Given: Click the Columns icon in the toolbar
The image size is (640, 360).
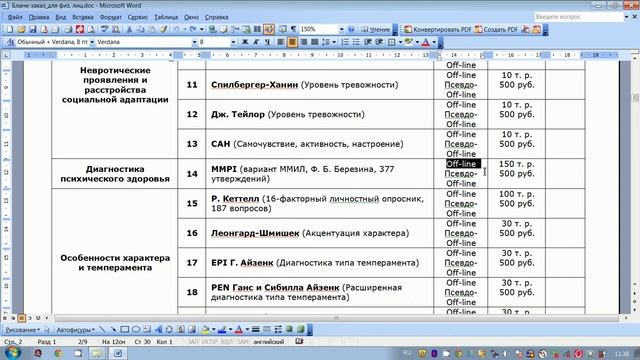Looking at the screenshot, I should (x=258, y=29).
